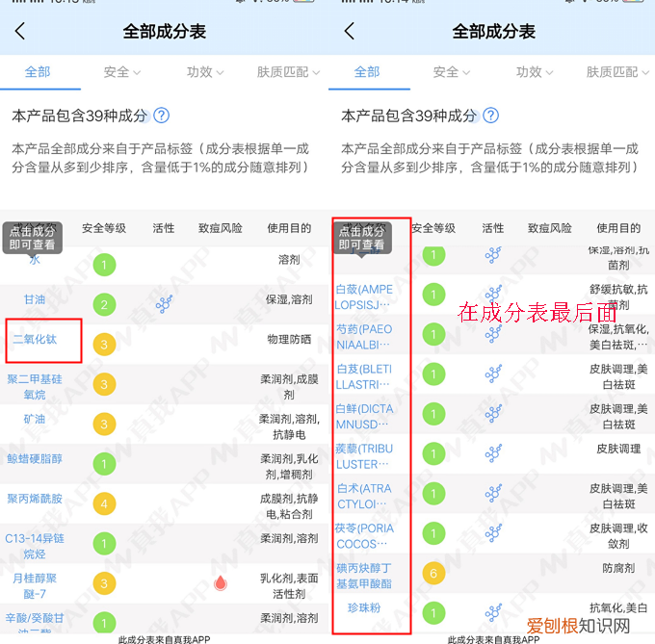Select 全部 tab on left screen
The image size is (655, 644).
[x=38, y=72]
